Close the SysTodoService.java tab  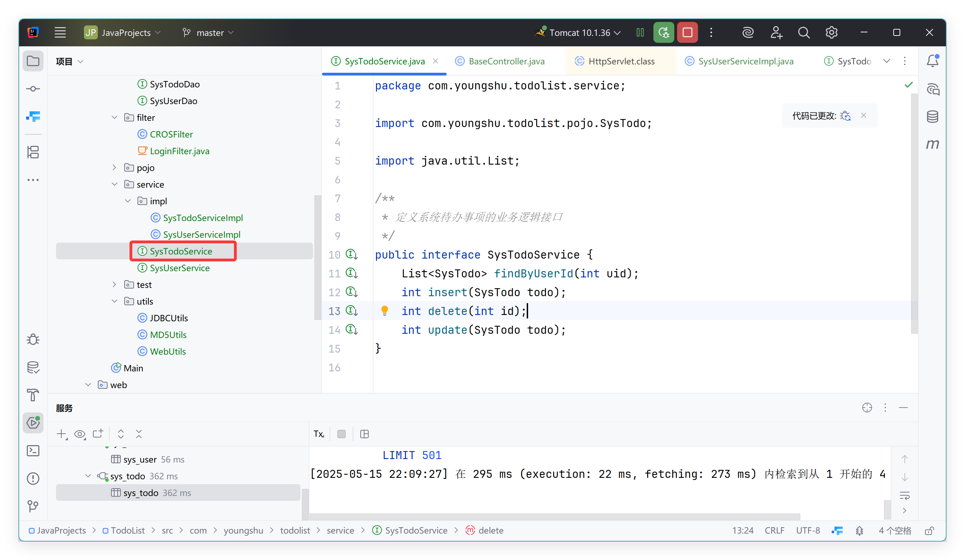coord(436,61)
